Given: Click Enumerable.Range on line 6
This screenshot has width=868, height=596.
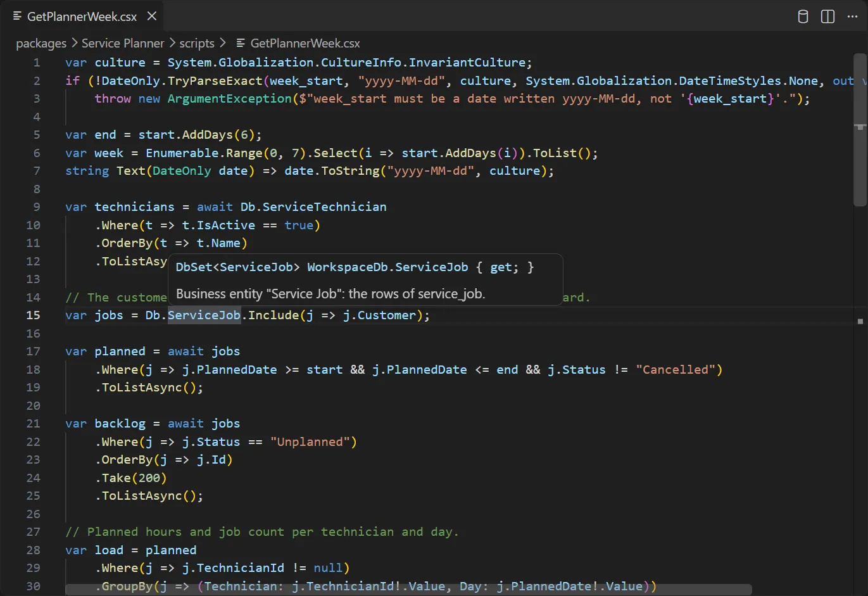Looking at the screenshot, I should click(204, 153).
